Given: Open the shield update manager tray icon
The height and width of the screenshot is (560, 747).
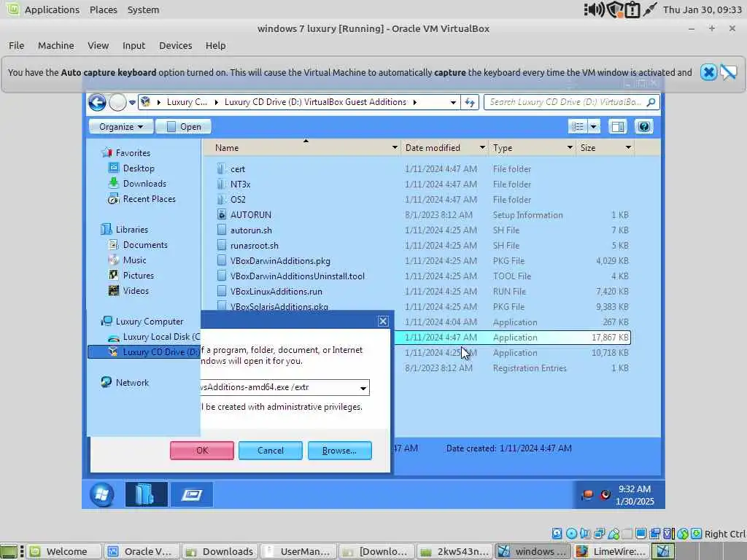Looking at the screenshot, I should tap(614, 9).
